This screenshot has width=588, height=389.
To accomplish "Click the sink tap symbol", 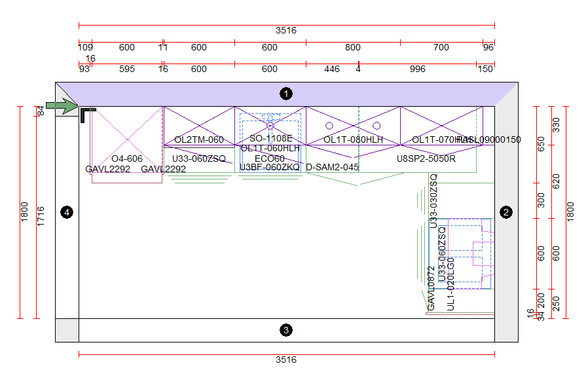I will 270,124.
